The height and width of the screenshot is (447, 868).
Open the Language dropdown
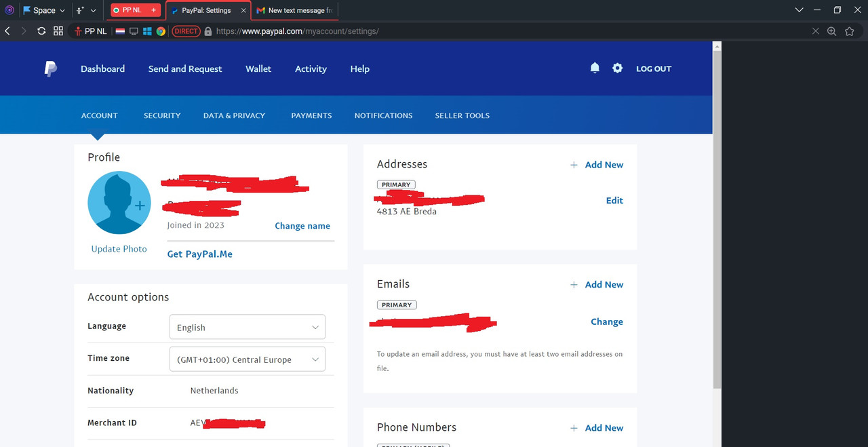click(248, 327)
